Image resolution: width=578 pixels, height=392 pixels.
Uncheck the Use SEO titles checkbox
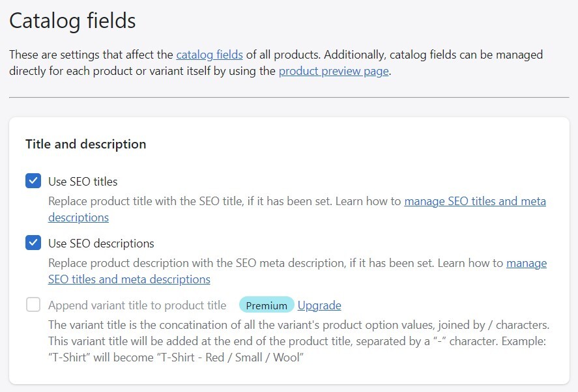click(x=33, y=181)
